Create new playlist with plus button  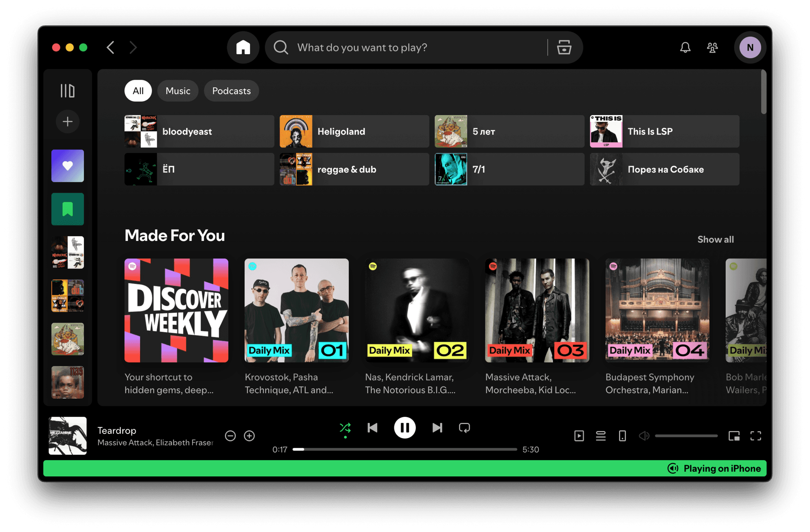67,121
